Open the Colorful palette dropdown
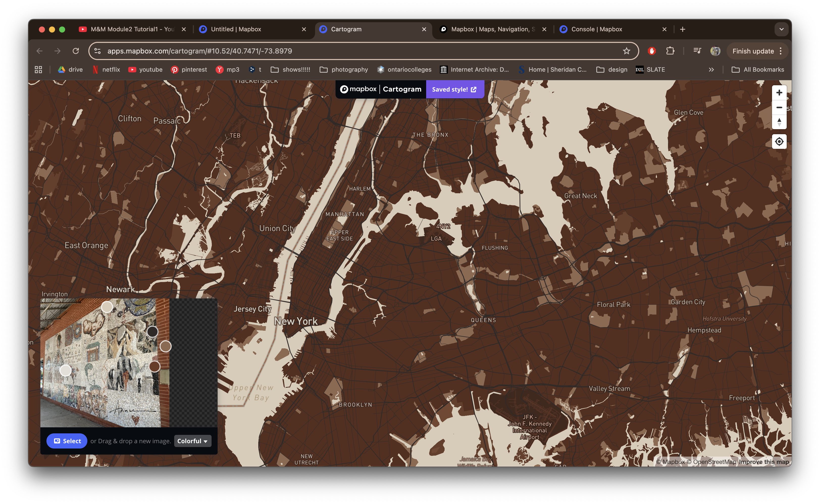The height and width of the screenshot is (504, 820). tap(192, 441)
